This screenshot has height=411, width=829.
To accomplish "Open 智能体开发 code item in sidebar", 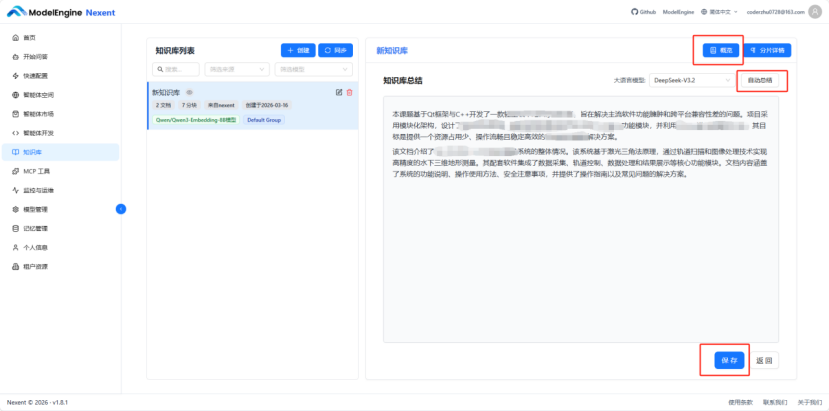I will pyautogui.click(x=60, y=133).
